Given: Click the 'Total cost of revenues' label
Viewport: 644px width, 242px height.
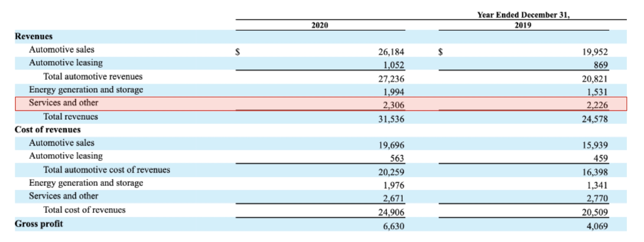Looking at the screenshot, I should tap(84, 210).
